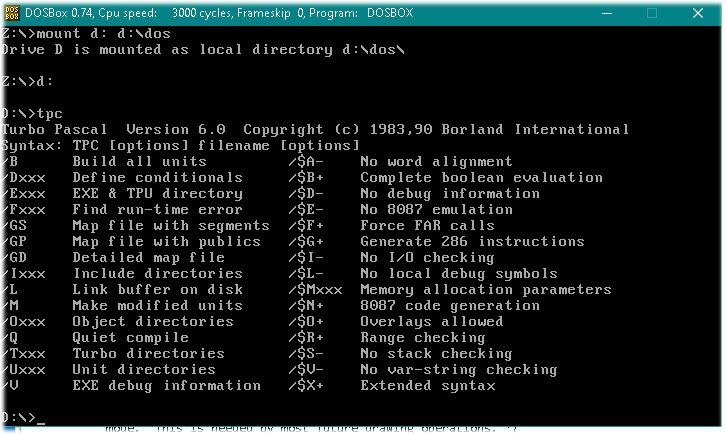Click the 'Syntax: TPC [options] filename' line
The height and width of the screenshot is (434, 726).
[x=181, y=145]
